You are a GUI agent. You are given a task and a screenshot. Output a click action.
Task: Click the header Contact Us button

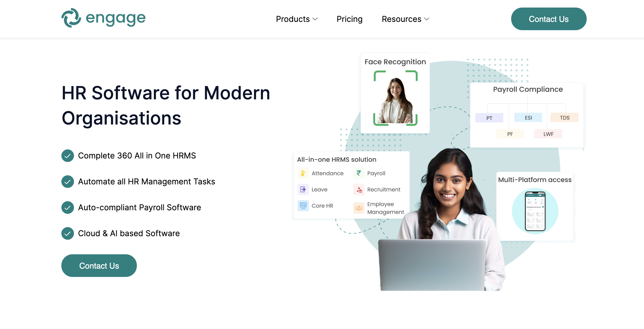549,19
